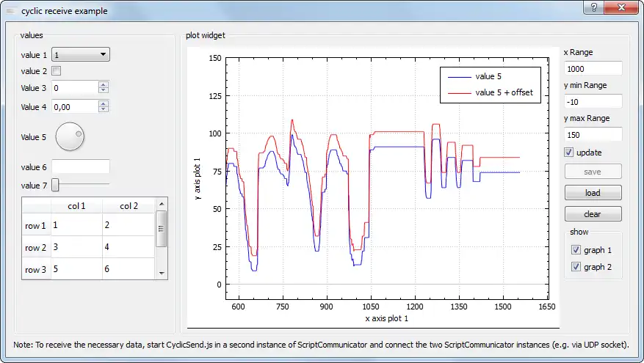The image size is (644, 363).
Task: Increase Value 4 with the up arrow
Action: [104, 103]
